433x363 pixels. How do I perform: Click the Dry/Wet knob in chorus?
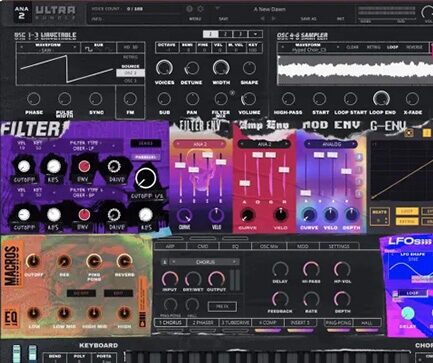click(193, 279)
